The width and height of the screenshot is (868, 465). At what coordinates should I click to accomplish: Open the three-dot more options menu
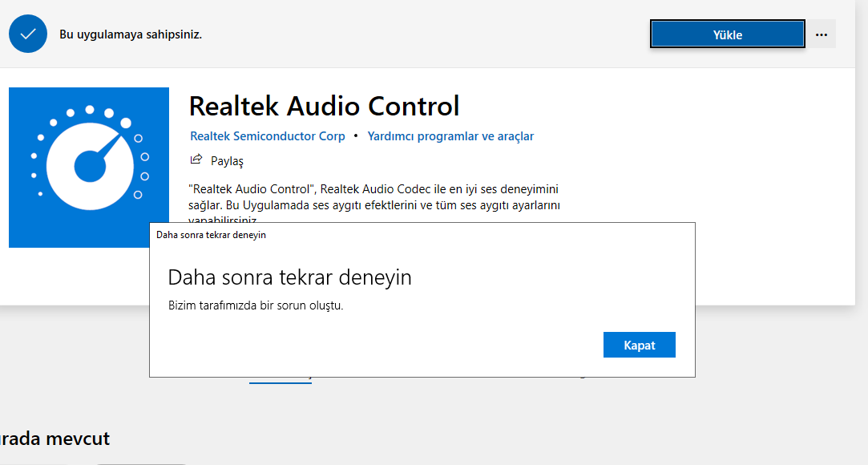coord(822,34)
